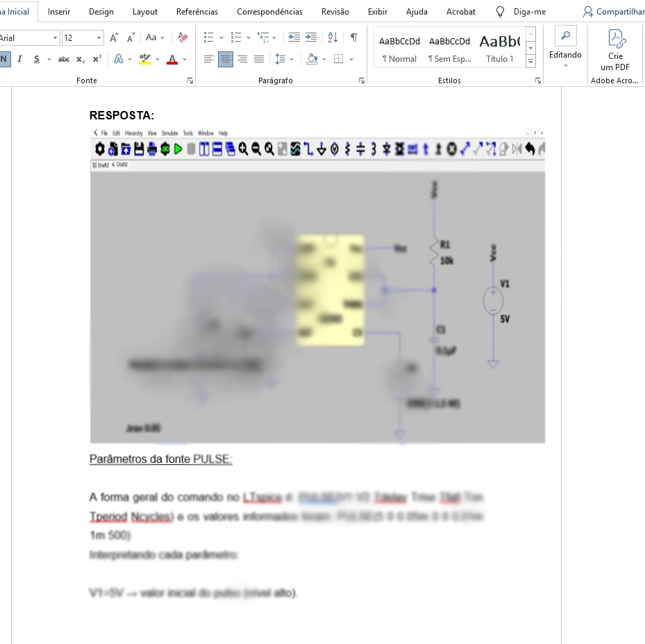
Task: Click the Compartilhar button
Action: pyautogui.click(x=614, y=12)
